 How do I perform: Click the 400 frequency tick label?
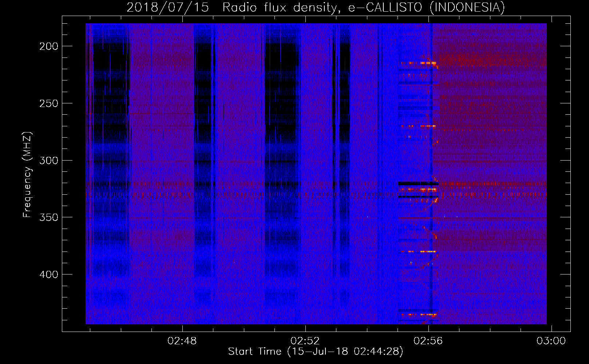click(48, 274)
